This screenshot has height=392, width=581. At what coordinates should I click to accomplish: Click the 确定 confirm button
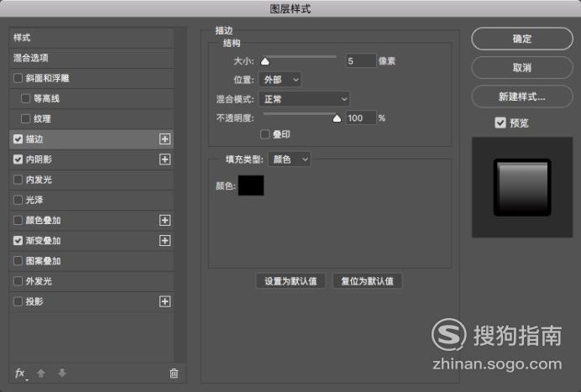tap(522, 39)
